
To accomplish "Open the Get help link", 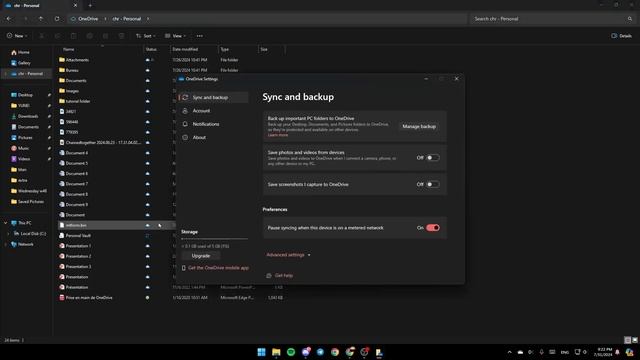I will click(280, 276).
